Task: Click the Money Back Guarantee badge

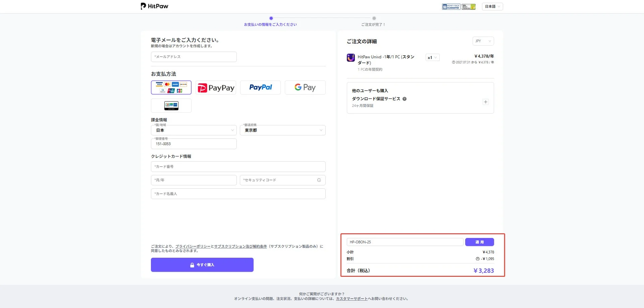Action: coord(451,7)
